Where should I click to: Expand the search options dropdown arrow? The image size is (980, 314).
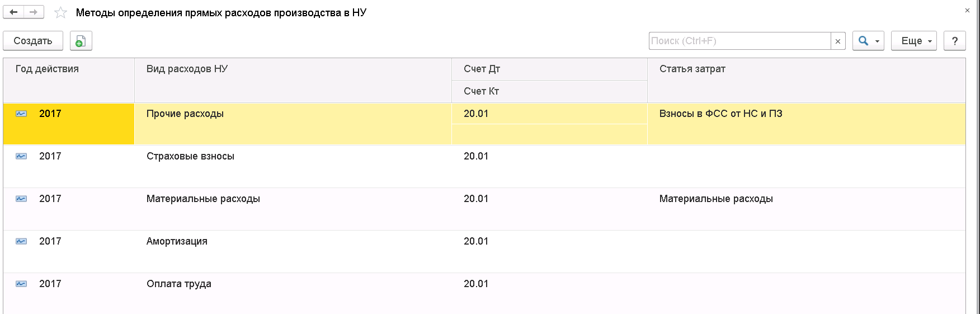[x=878, y=41]
